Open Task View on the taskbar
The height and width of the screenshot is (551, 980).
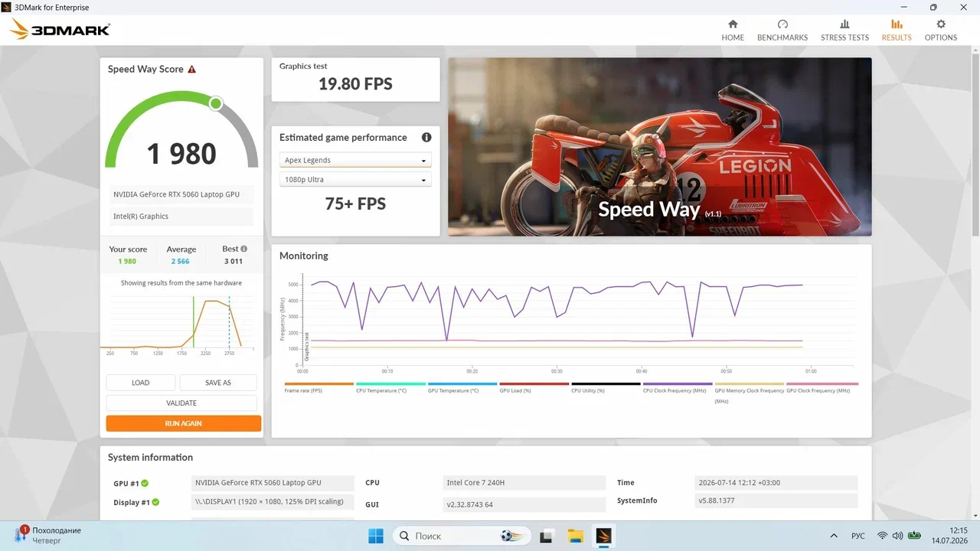pos(547,536)
